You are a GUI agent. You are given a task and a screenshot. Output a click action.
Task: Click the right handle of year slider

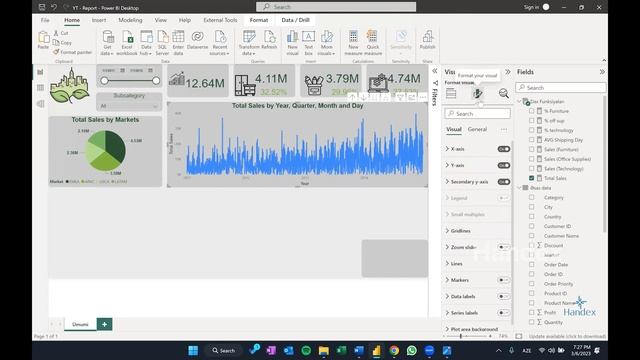156,81
